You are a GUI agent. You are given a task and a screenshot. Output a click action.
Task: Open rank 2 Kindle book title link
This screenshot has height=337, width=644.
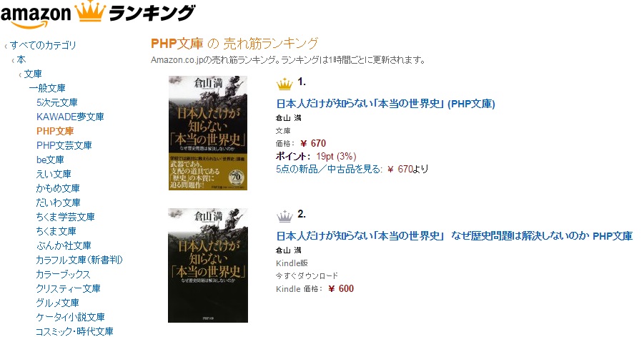[455, 236]
